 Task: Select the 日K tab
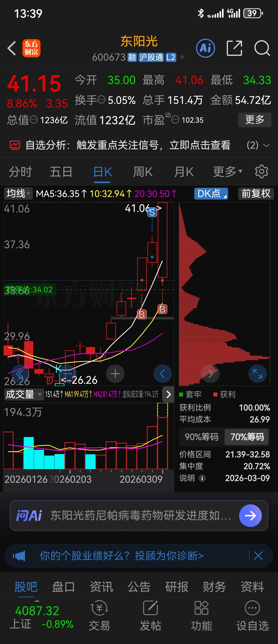[102, 172]
